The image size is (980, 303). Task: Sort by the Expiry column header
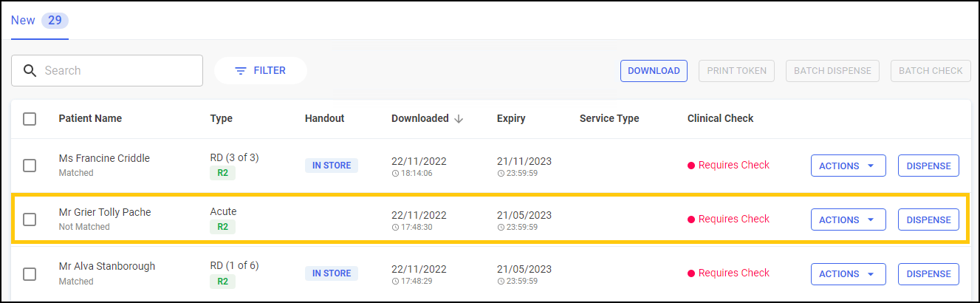(511, 119)
